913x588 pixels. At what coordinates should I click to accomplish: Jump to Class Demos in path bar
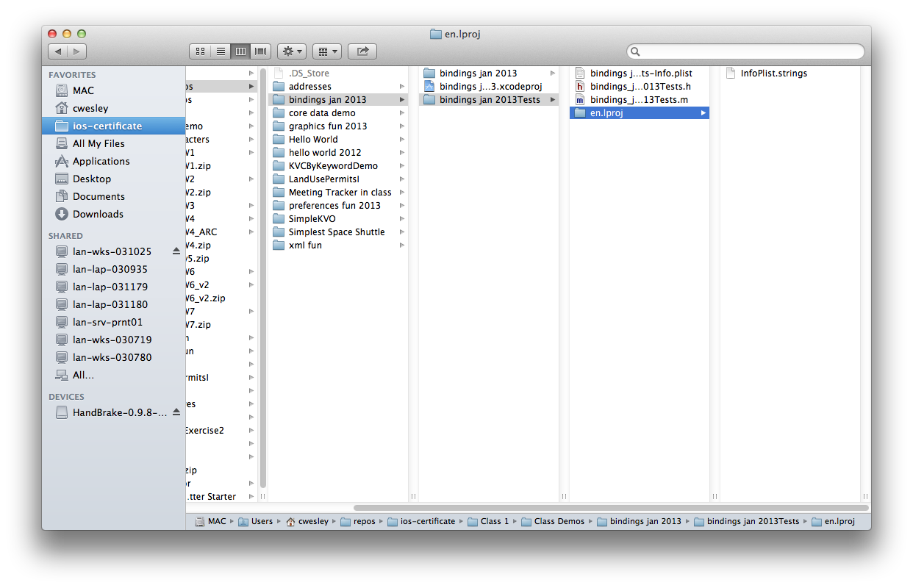coord(553,521)
